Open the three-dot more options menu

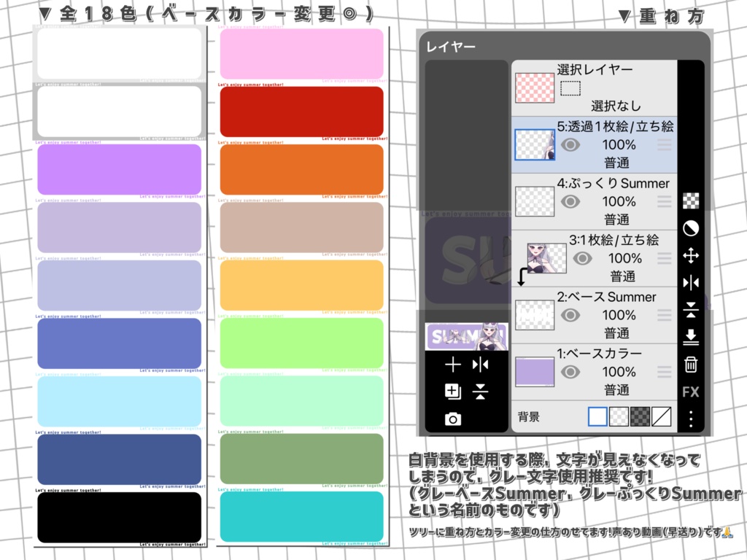[x=691, y=419]
